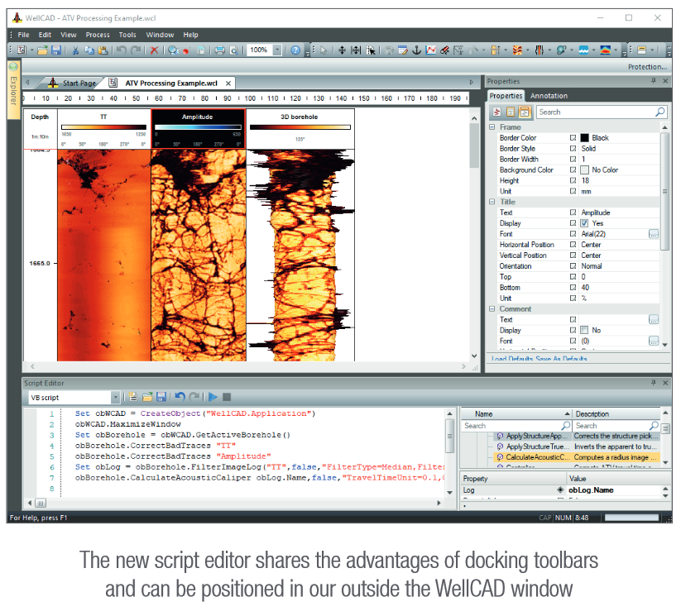Click the blue wave process icon

tap(583, 50)
